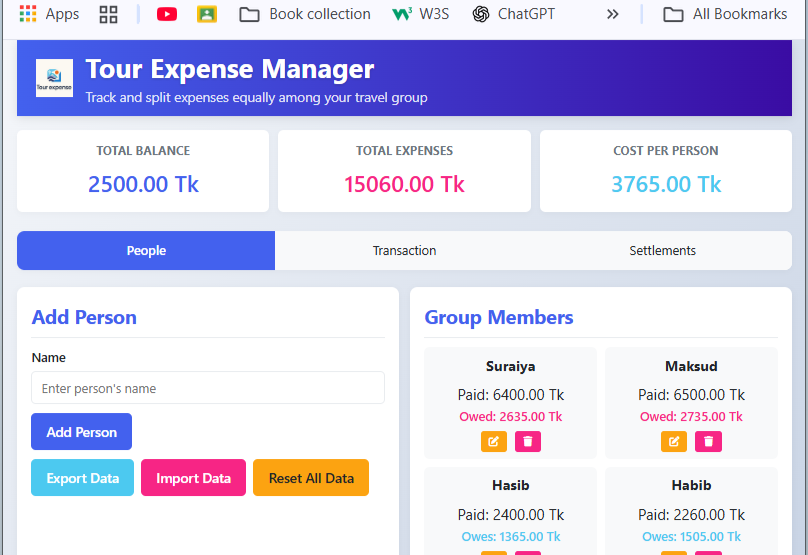Screen dimensions: 808x555
Task: Click the Total Balance value 2500.00 Tk
Action: point(143,184)
